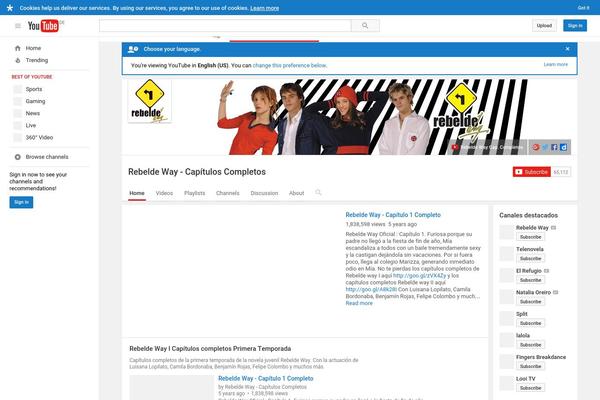
Task: Open the 360° Video thumbnail icon
Action: click(x=18, y=137)
